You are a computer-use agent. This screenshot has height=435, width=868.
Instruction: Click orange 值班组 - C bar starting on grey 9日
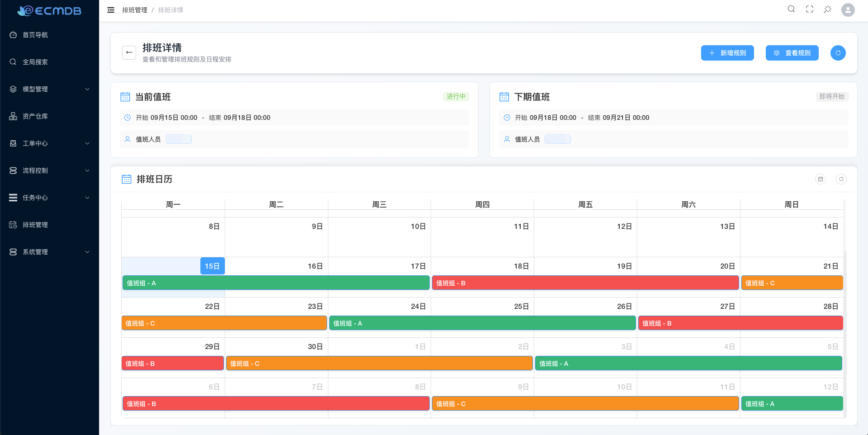point(585,403)
